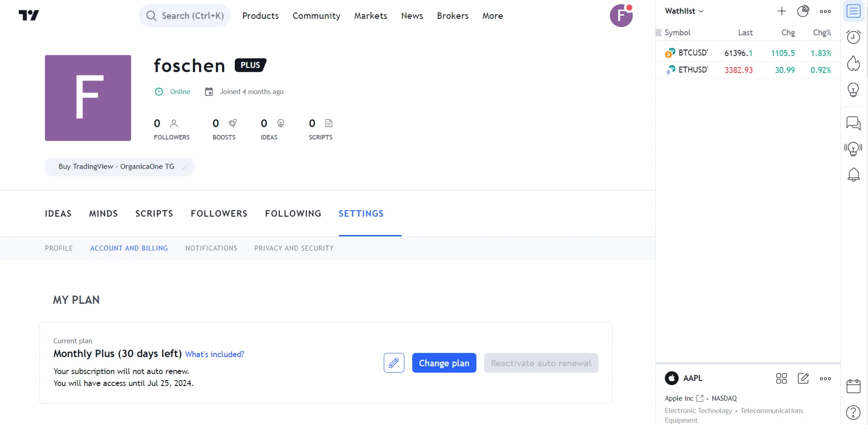The image size is (868, 425).
Task: Click the ideas lightbulb count icon
Action: 281,123
